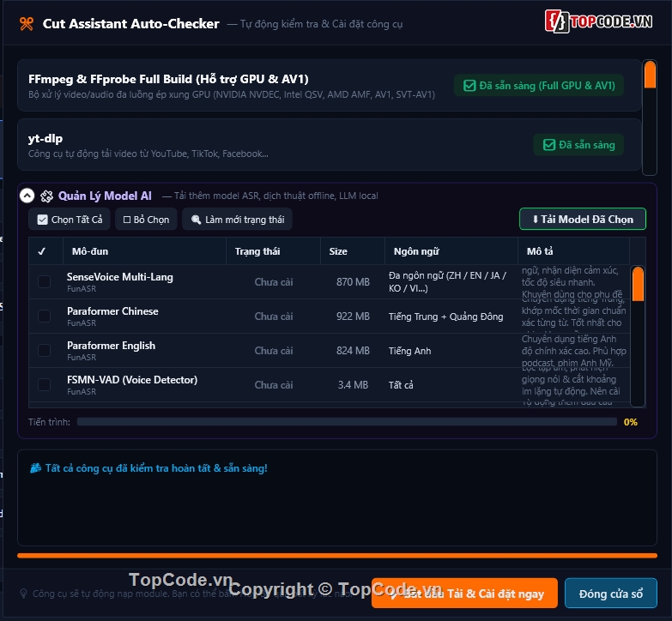Image resolution: width=672 pixels, height=621 pixels.
Task: Click the Size column header
Action: click(353, 251)
